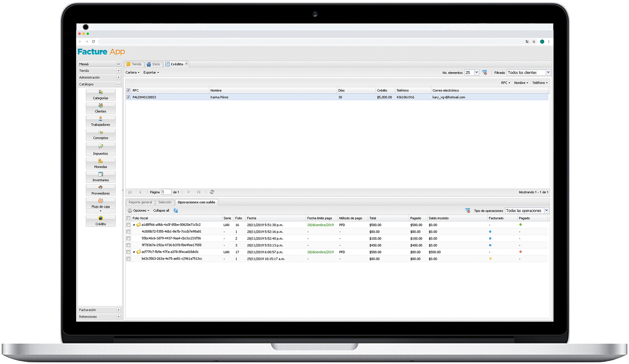Screen dimensions: 629x364
Task: Click the Página number input field
Action: click(x=166, y=192)
